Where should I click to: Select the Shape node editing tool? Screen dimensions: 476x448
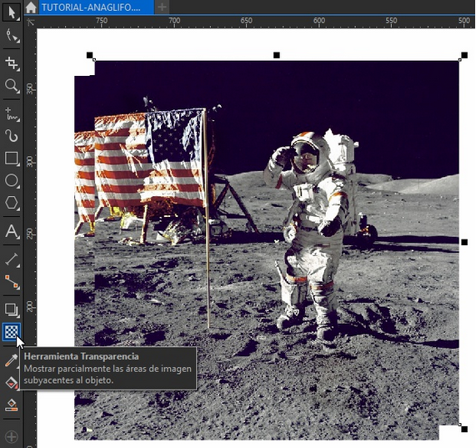click(x=12, y=36)
